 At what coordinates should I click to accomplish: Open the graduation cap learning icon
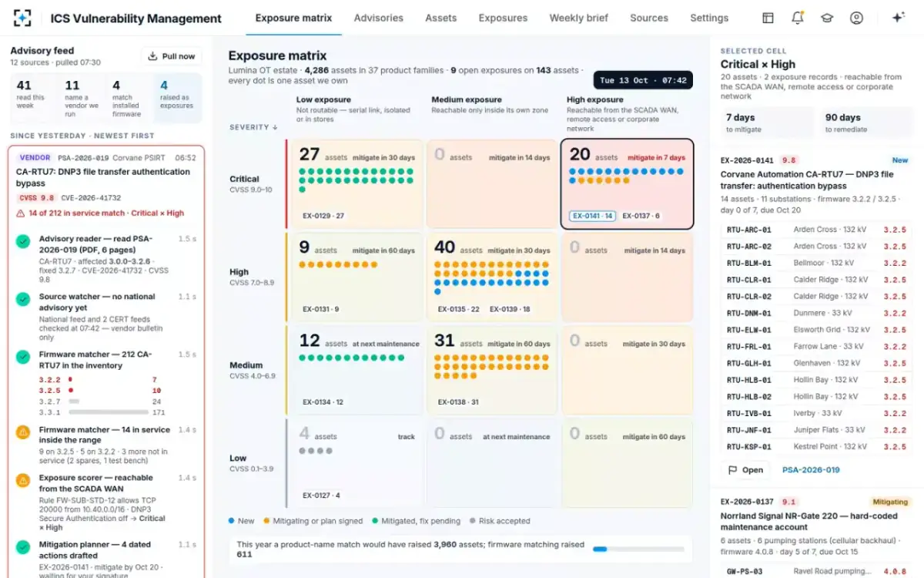827,18
